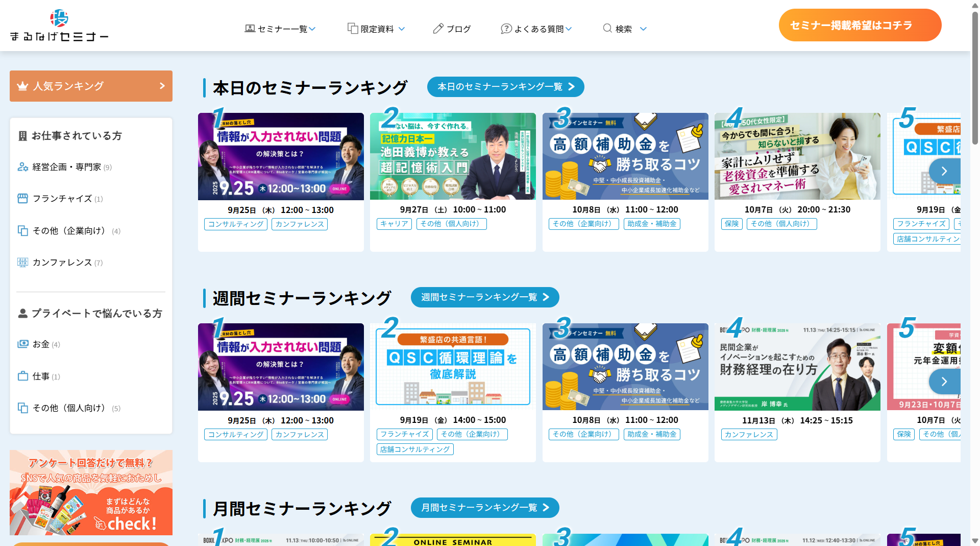Select フランチャイズ category link
Image resolution: width=980 pixels, height=546 pixels.
pyautogui.click(x=60, y=199)
